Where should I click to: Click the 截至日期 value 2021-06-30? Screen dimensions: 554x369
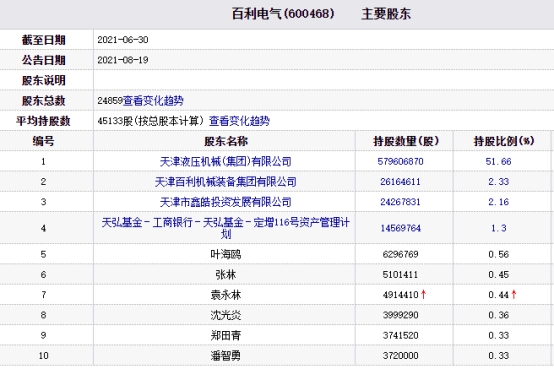click(123, 40)
